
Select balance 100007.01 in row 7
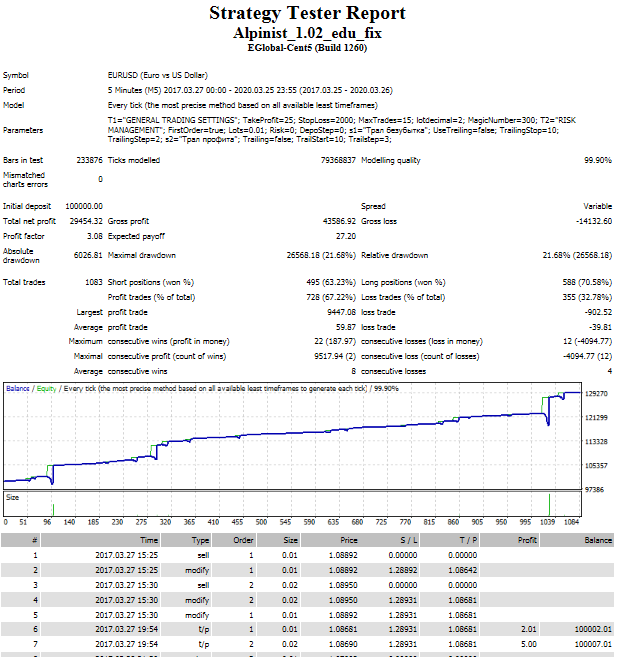593,644
